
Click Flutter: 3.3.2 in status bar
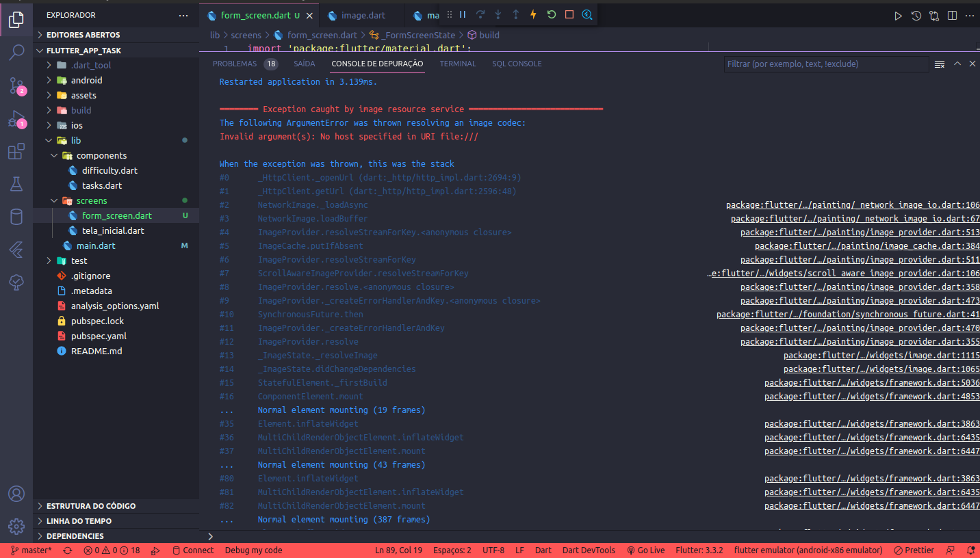699,550
